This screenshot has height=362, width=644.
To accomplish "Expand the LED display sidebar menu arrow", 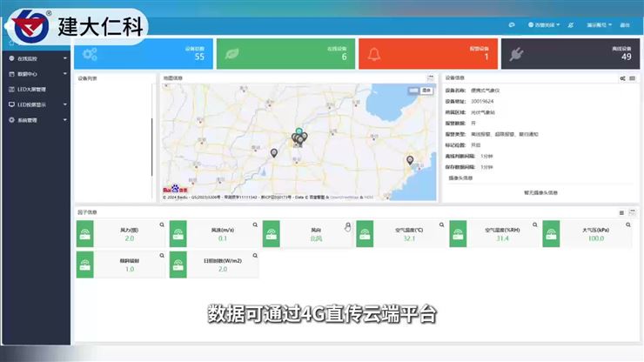I will [x=65, y=104].
